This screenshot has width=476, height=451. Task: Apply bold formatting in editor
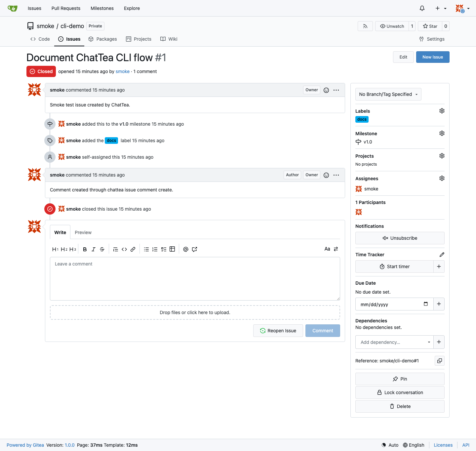(x=85, y=249)
